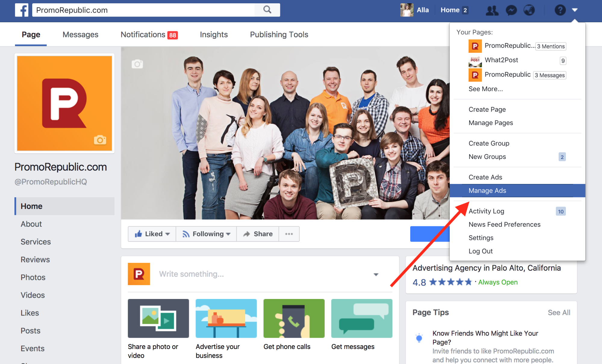Click lightbulb icon in Page Tips
602x364 pixels.
[x=419, y=338]
